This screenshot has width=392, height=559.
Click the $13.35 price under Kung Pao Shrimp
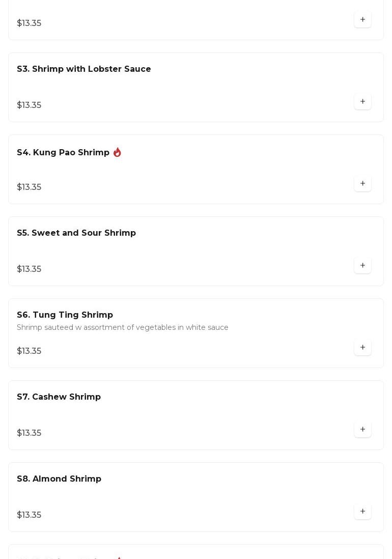pos(29,187)
